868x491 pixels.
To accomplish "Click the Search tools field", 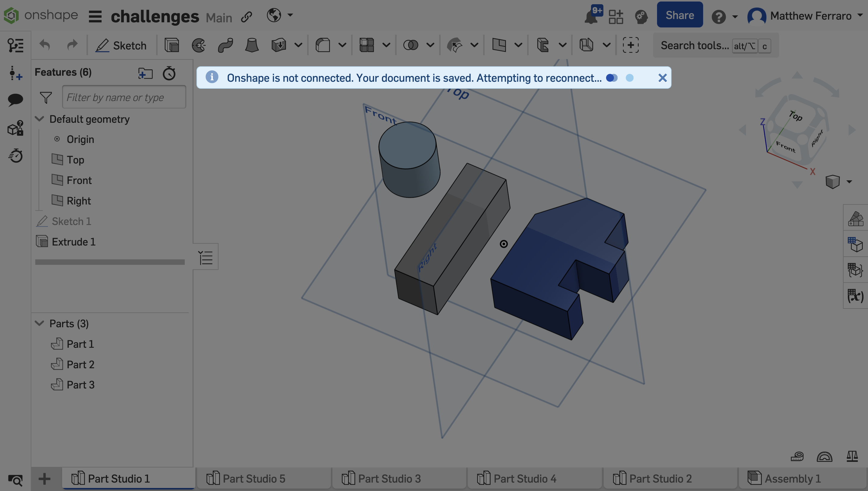I will point(716,46).
